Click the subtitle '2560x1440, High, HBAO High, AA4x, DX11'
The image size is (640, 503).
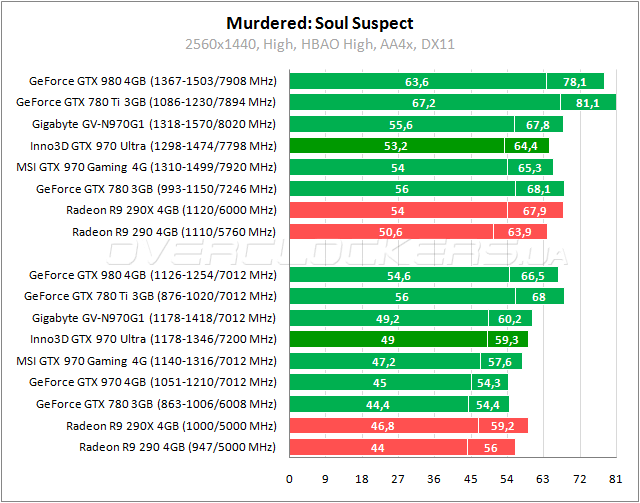click(320, 44)
